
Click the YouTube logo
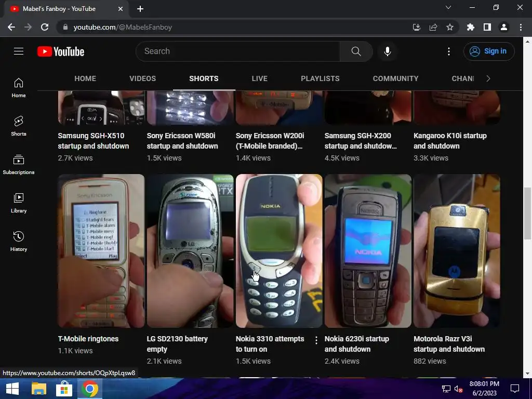(x=61, y=51)
